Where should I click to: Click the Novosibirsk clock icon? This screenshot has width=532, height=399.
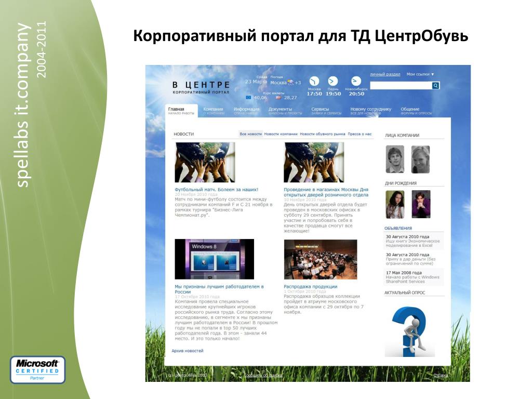point(355,81)
